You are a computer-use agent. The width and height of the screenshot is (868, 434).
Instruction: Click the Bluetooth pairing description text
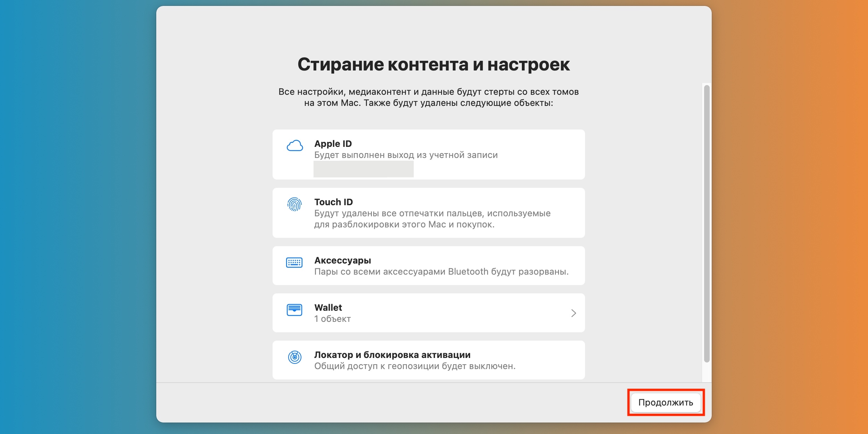[441, 272]
